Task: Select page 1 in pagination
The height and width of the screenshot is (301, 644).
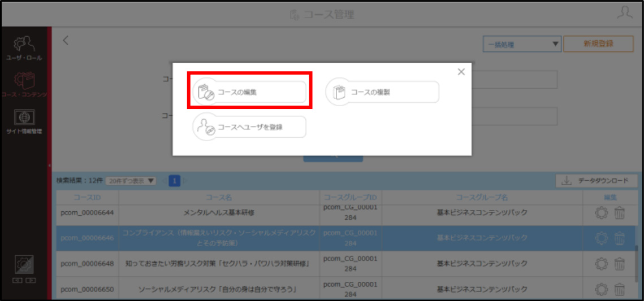Action: [175, 181]
